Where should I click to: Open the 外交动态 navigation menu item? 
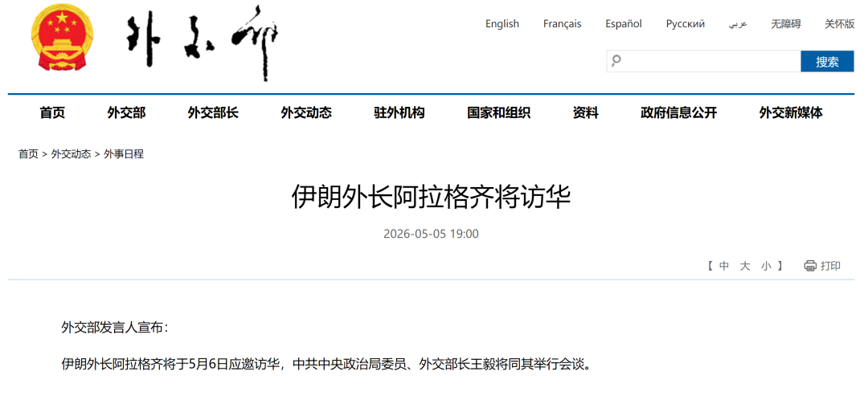pyautogui.click(x=306, y=113)
